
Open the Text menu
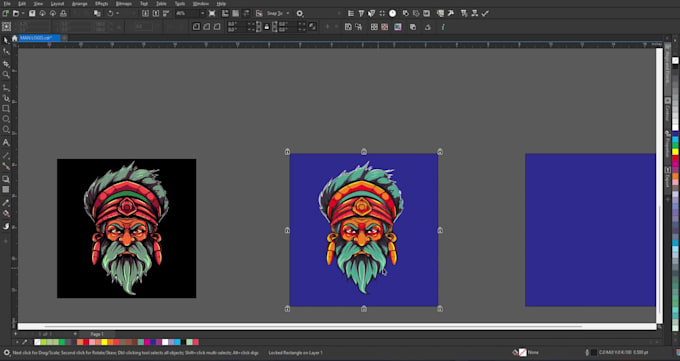click(x=144, y=3)
